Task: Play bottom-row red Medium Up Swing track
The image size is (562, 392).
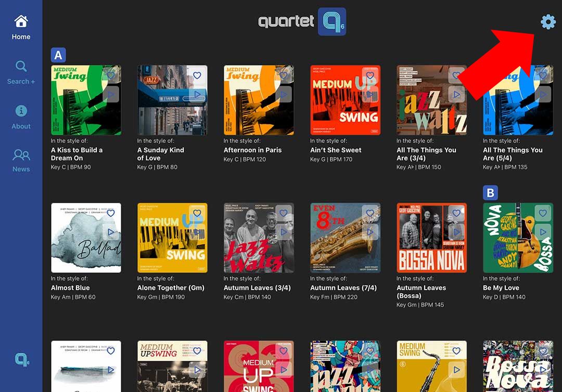Action: 284,370
